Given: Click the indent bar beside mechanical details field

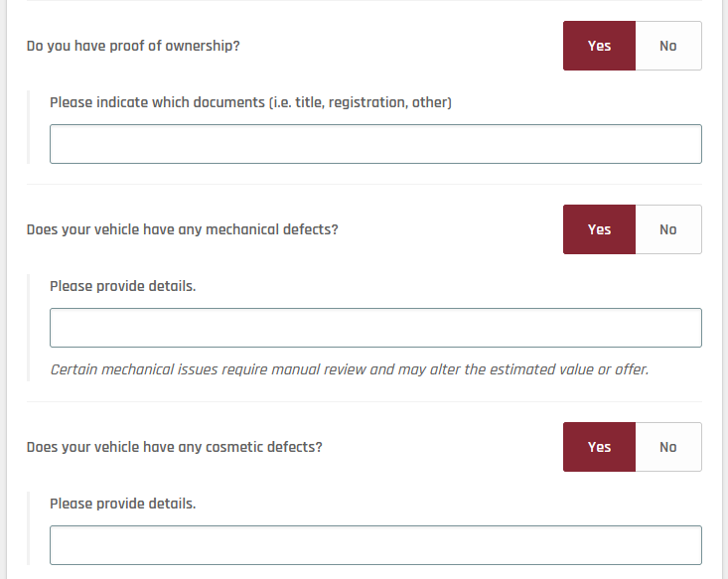Looking at the screenshot, I should [29, 330].
